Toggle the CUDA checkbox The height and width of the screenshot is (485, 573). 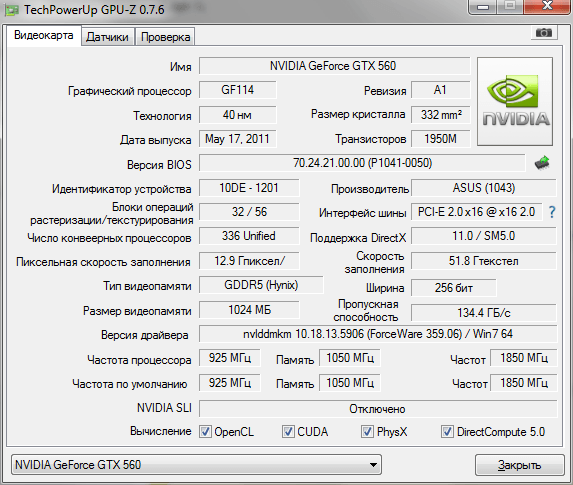click(x=288, y=432)
